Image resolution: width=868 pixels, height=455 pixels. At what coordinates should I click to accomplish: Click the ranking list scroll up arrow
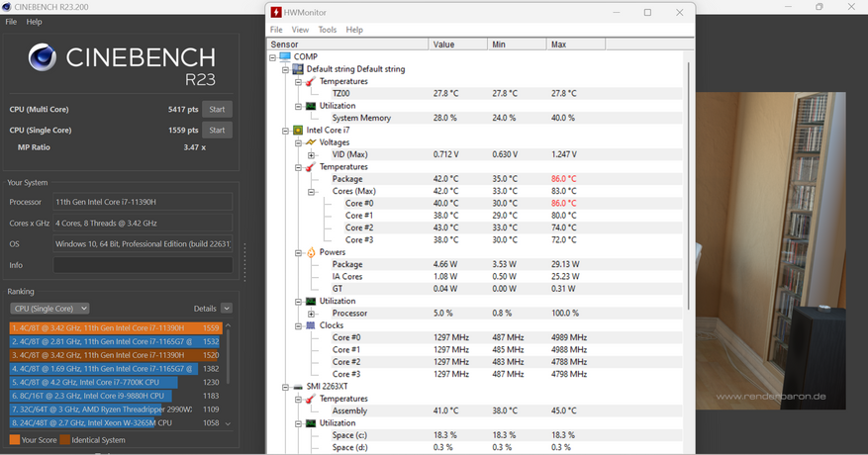(x=228, y=325)
